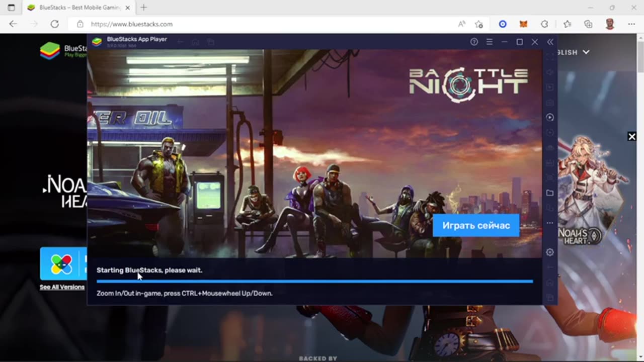Minimize the BlueStacks App Player window
Image resolution: width=644 pixels, height=362 pixels.
pos(504,42)
